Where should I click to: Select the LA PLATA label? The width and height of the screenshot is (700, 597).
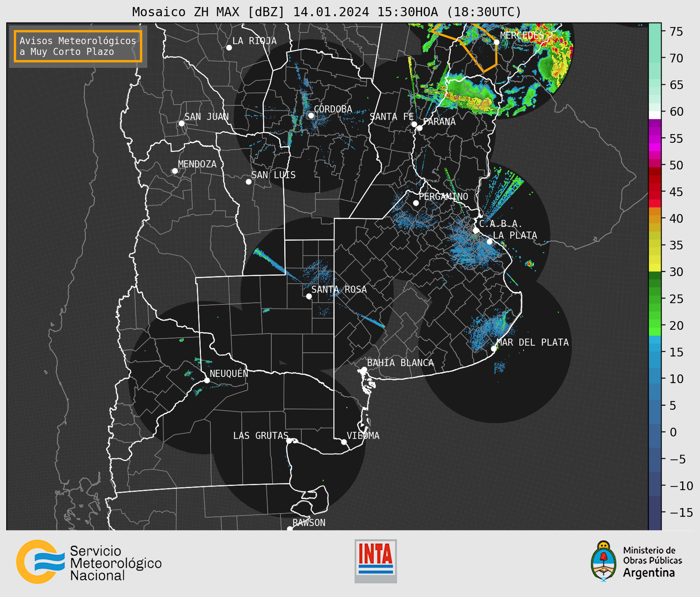(515, 235)
